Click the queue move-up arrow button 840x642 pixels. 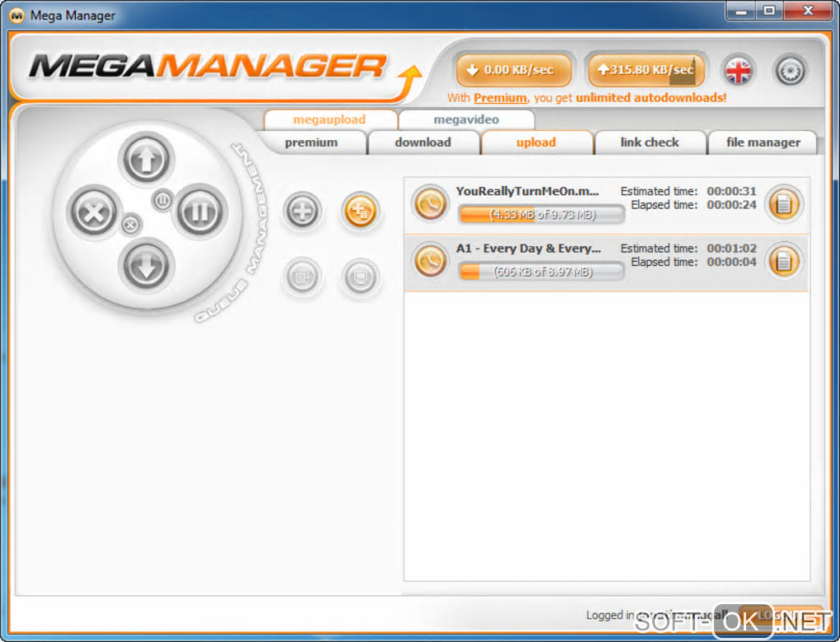click(x=147, y=159)
